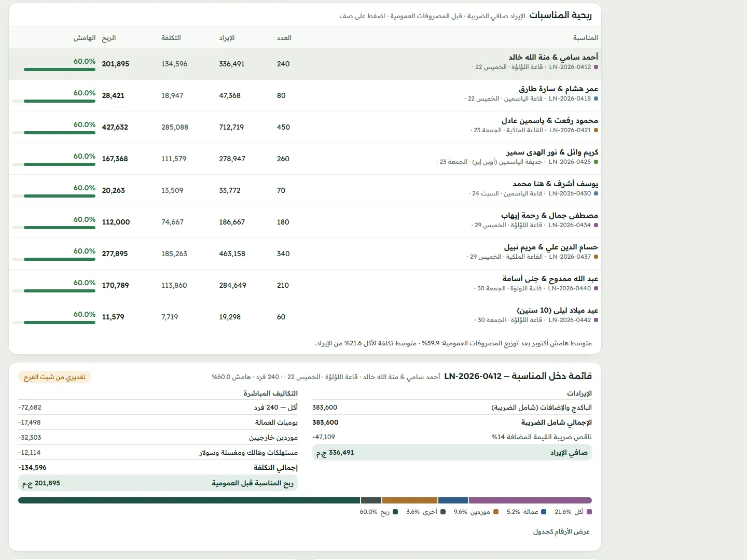The height and width of the screenshot is (560, 747).
Task: Open the عبد الله ممدوح & جنى أسامة event
Action: (305, 285)
